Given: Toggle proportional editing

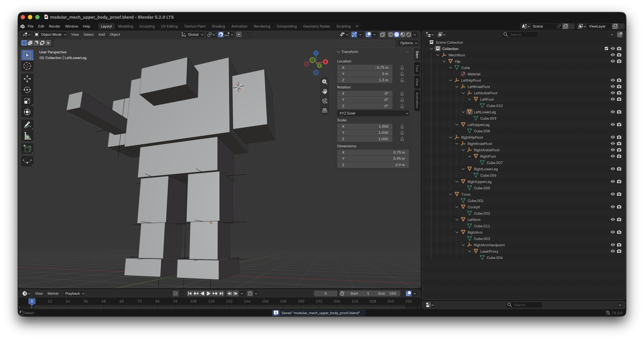Looking at the screenshot, I should pos(239,35).
